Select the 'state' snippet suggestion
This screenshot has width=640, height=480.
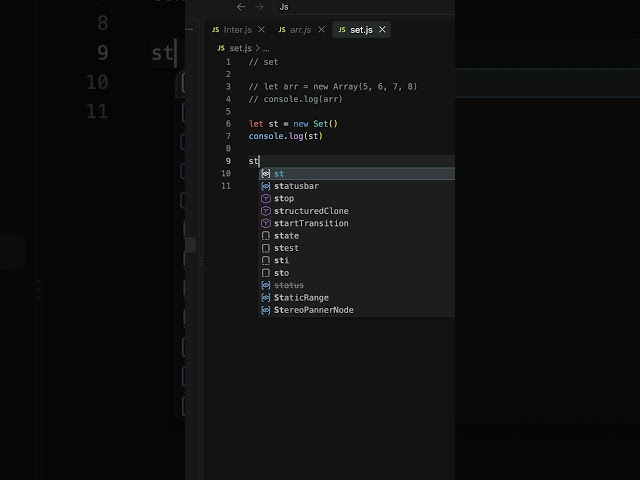[357, 236]
